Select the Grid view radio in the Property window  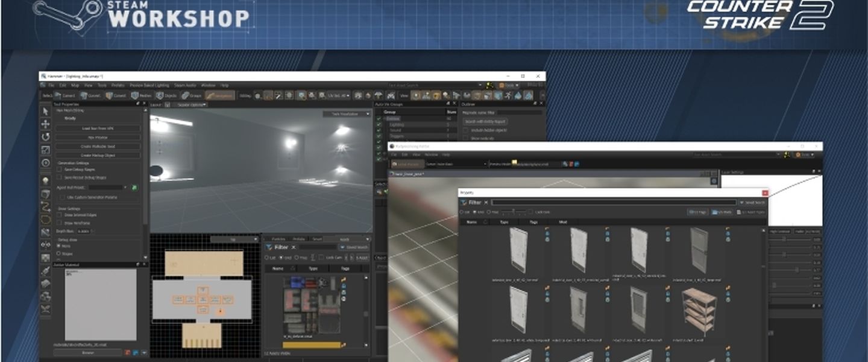point(474,212)
